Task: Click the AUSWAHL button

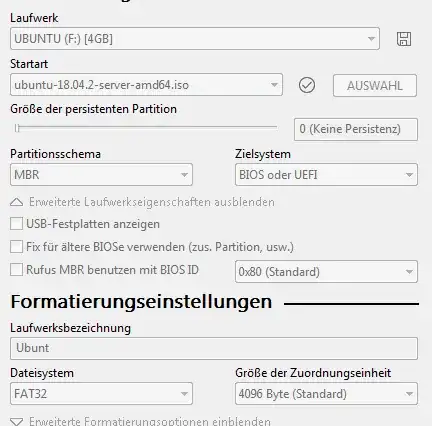Action: tap(375, 86)
